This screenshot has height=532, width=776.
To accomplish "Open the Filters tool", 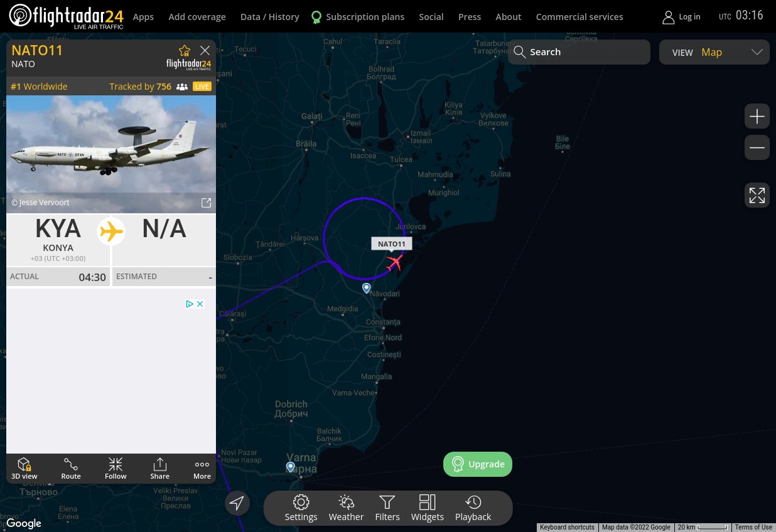I will pyautogui.click(x=387, y=508).
